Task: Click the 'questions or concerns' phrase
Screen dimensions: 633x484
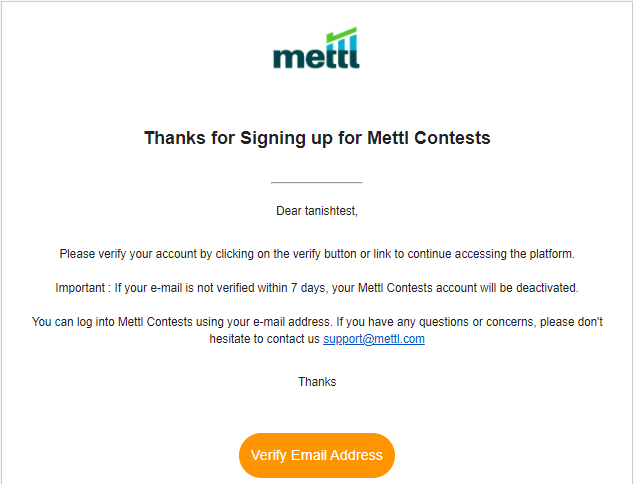Action: point(477,322)
